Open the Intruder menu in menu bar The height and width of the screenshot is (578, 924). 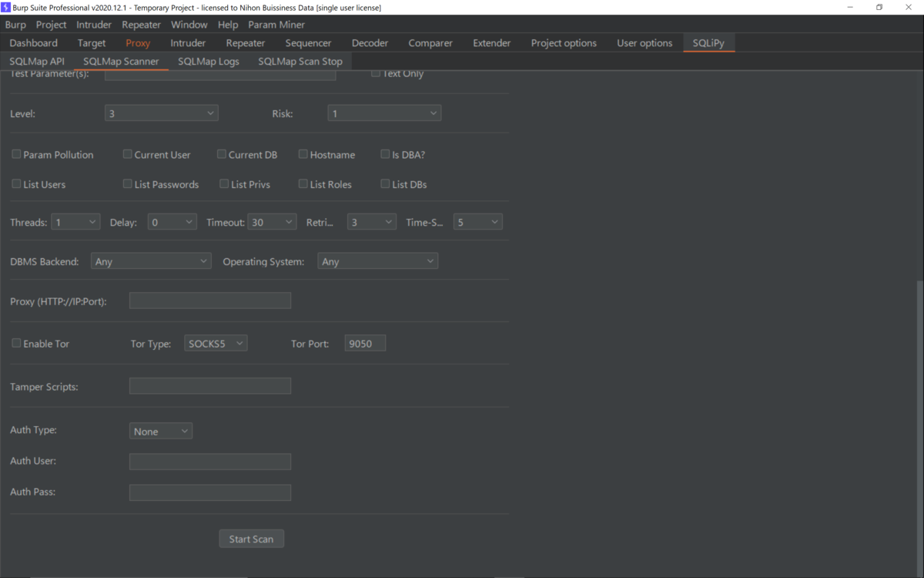94,25
